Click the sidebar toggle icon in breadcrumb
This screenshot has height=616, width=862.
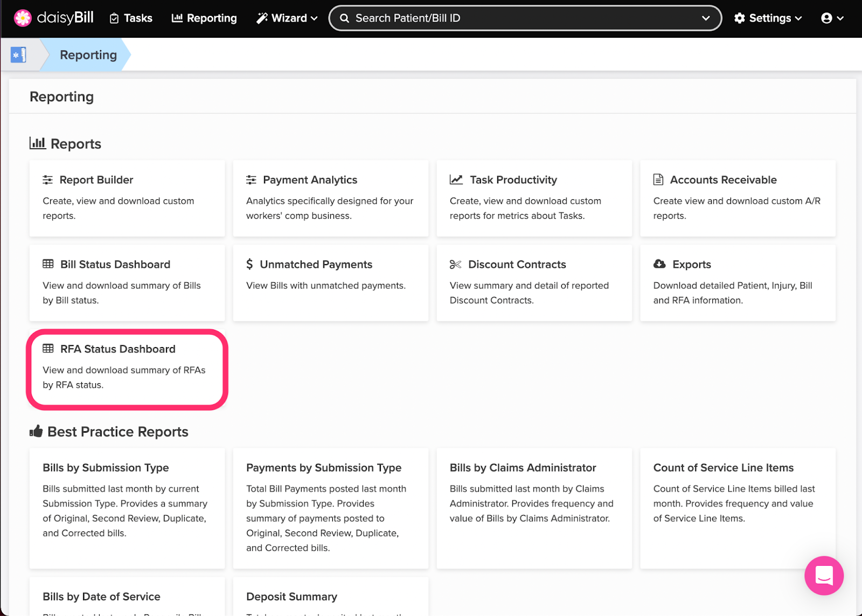pyautogui.click(x=18, y=55)
